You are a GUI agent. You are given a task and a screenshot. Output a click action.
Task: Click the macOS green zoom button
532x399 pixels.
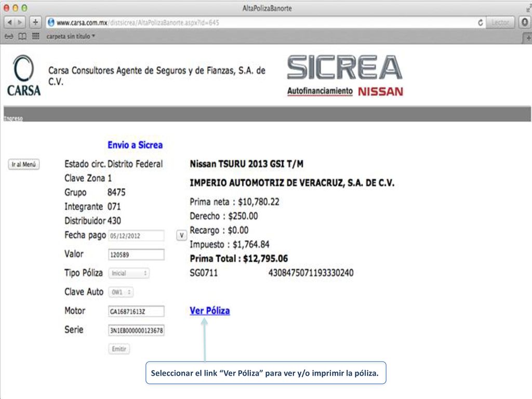tap(24, 8)
